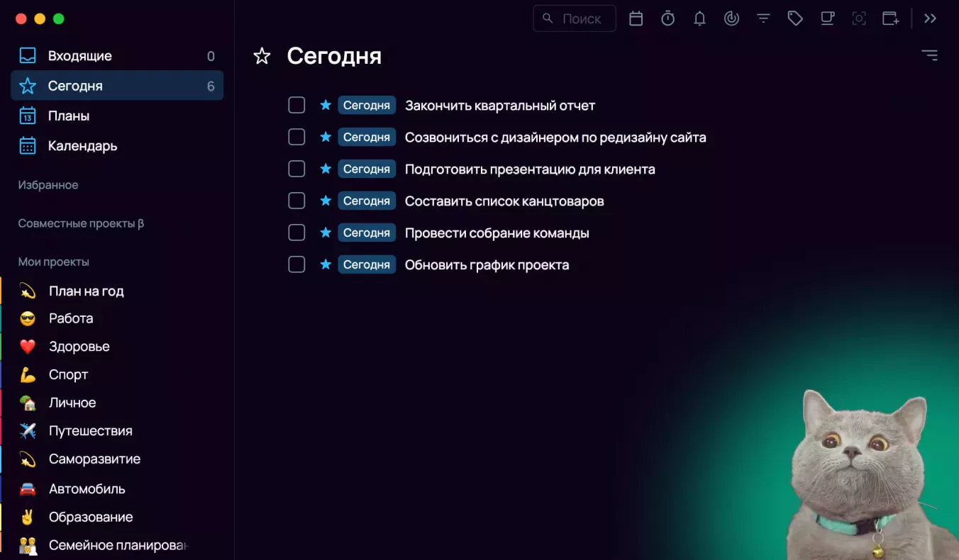
Task: Click the victory hand emoji of Образование
Action: click(28, 517)
